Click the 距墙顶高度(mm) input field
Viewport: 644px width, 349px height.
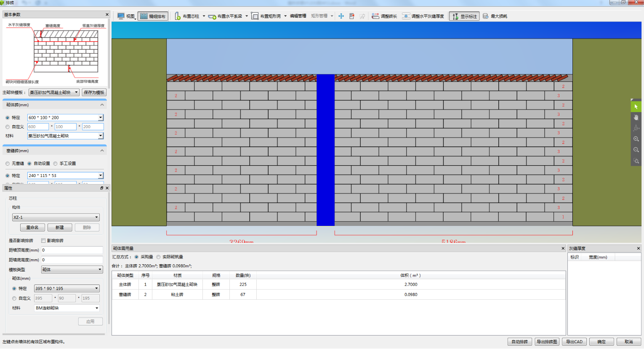coord(72,250)
